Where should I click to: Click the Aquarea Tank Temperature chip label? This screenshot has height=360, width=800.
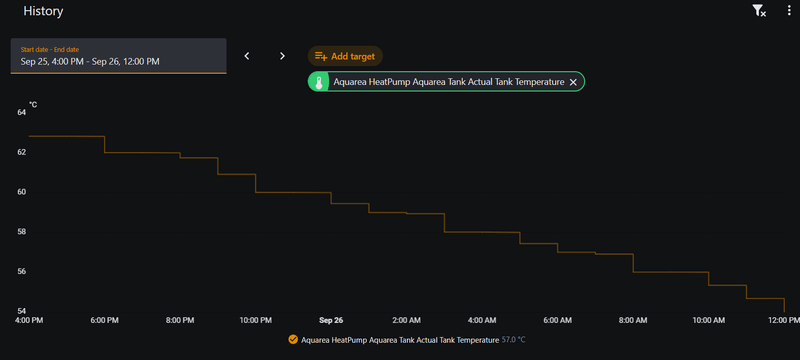(448, 82)
